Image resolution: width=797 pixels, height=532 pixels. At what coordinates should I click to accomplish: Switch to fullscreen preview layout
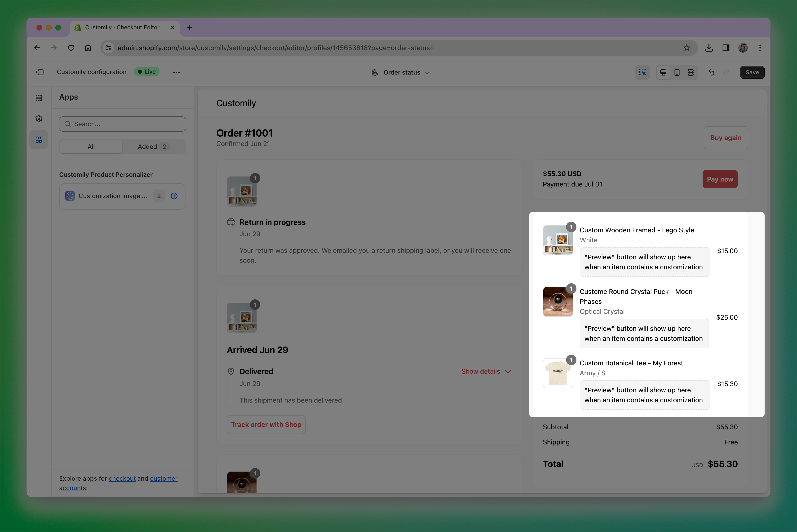click(691, 72)
